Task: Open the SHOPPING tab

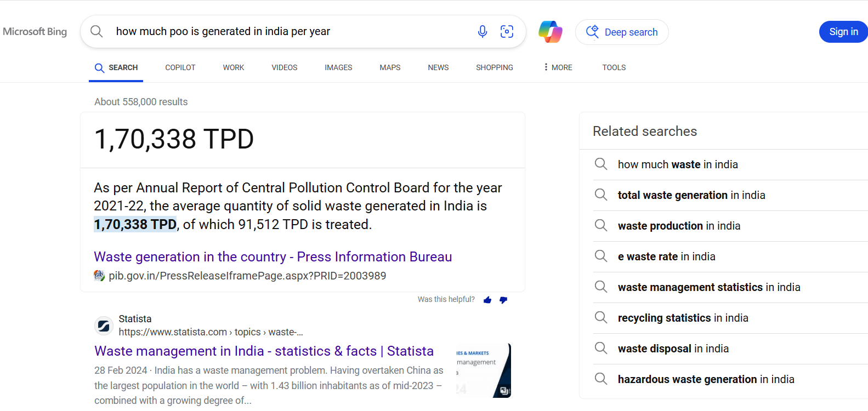Action: [x=495, y=68]
